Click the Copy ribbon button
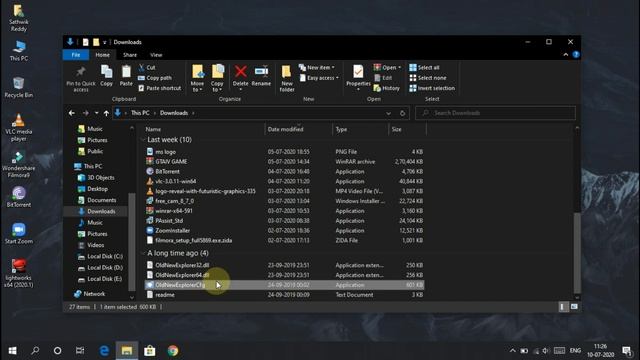This screenshot has height=360, width=640. 107,76
